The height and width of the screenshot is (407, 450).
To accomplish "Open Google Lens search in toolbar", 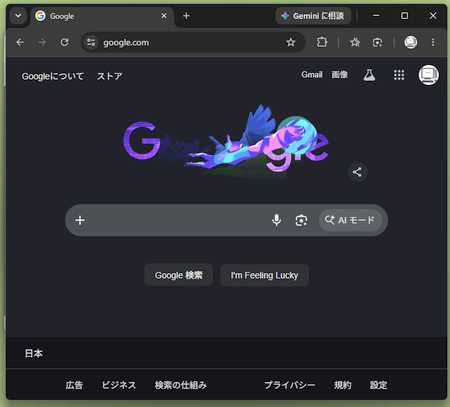I will 377,42.
